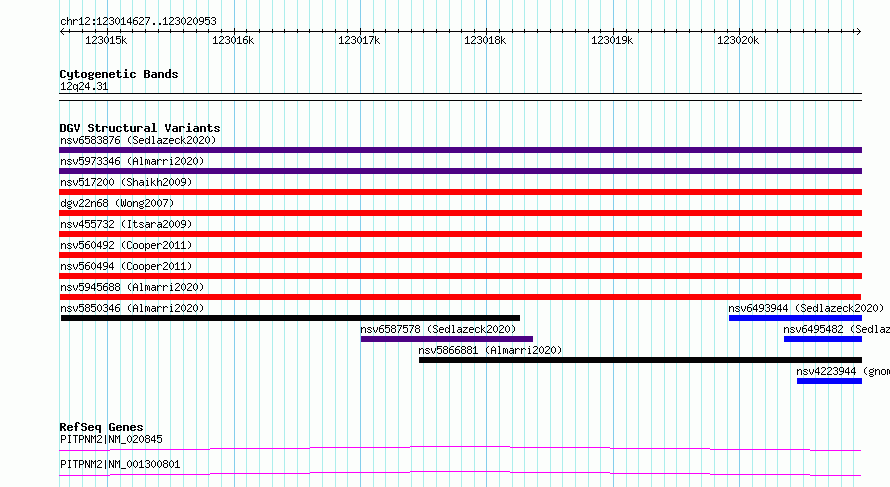Click the nsv517200 (Shaikh2009) label

click(126, 182)
